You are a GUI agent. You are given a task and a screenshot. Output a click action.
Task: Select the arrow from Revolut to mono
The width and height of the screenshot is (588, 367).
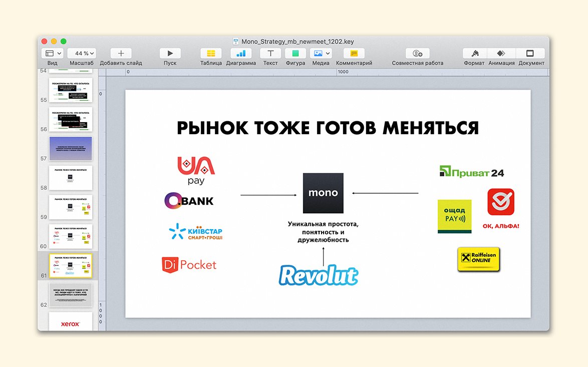coord(323,256)
